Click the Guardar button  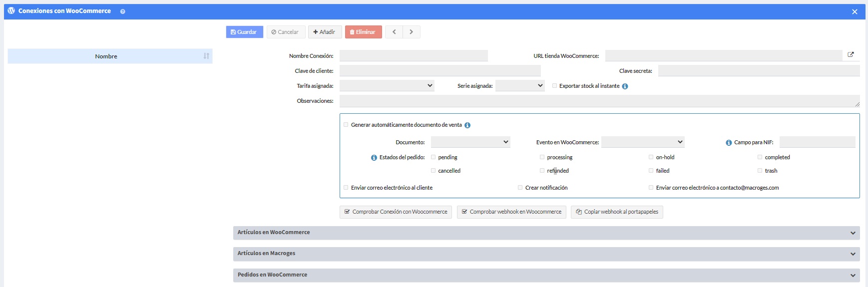[x=245, y=32]
